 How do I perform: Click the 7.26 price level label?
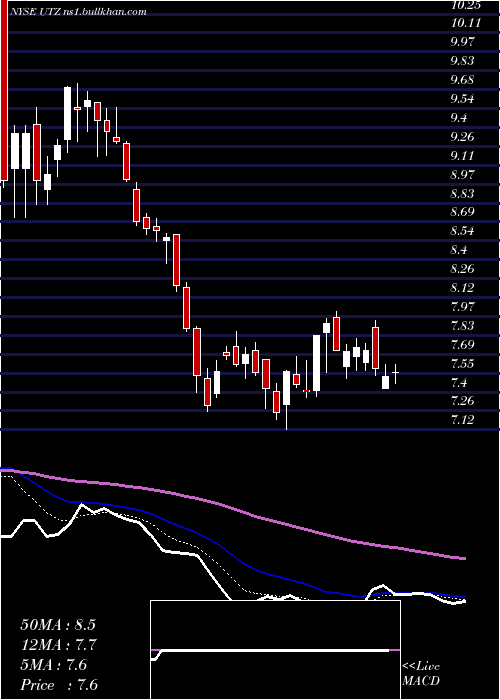pos(464,401)
